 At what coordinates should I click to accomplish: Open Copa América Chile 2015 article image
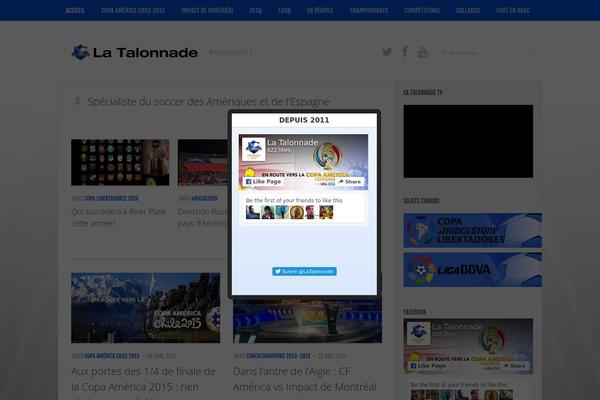click(x=145, y=308)
